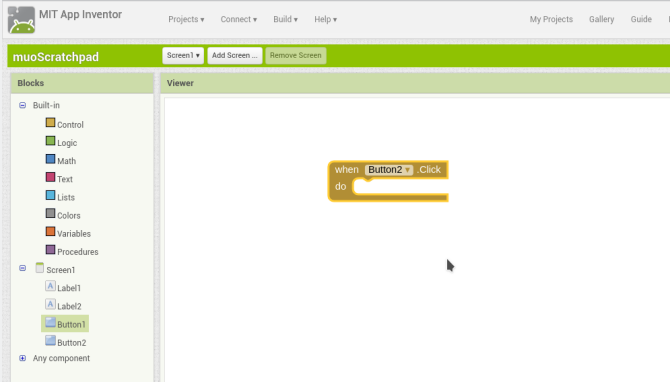
Task: Expand the Any component section
Action: 23,358
